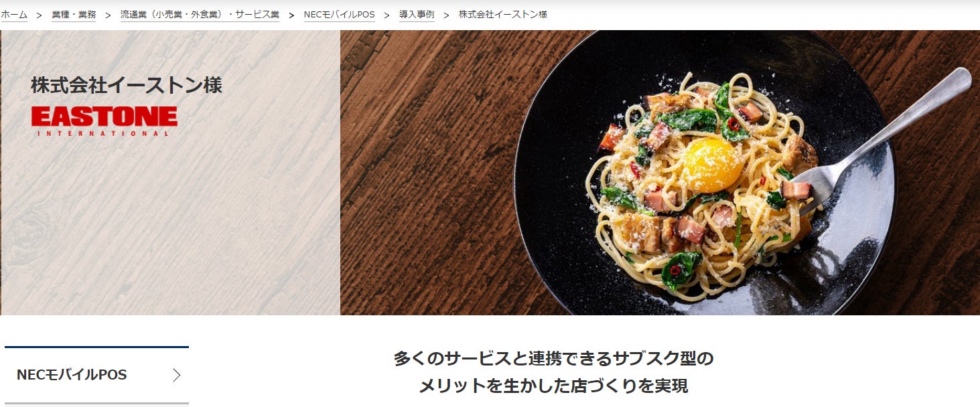
Task: Click the arrow separator after 業種・業務
Action: pos(108,15)
